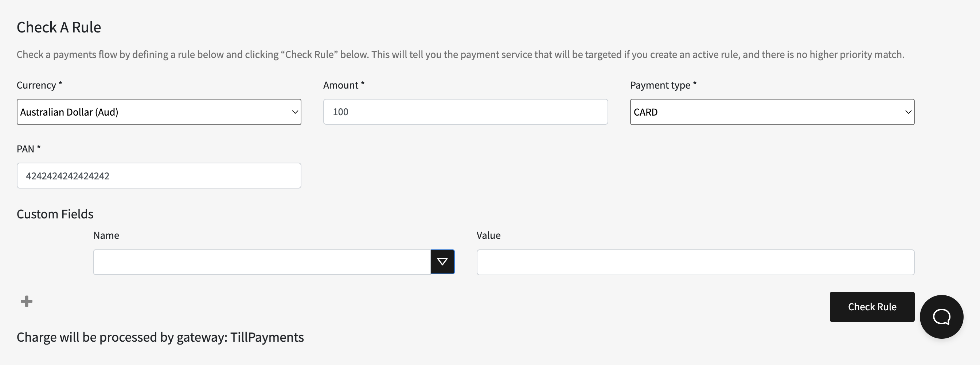Screen dimensions: 980x365
Task: Open the chat support bubble
Action: tap(941, 317)
